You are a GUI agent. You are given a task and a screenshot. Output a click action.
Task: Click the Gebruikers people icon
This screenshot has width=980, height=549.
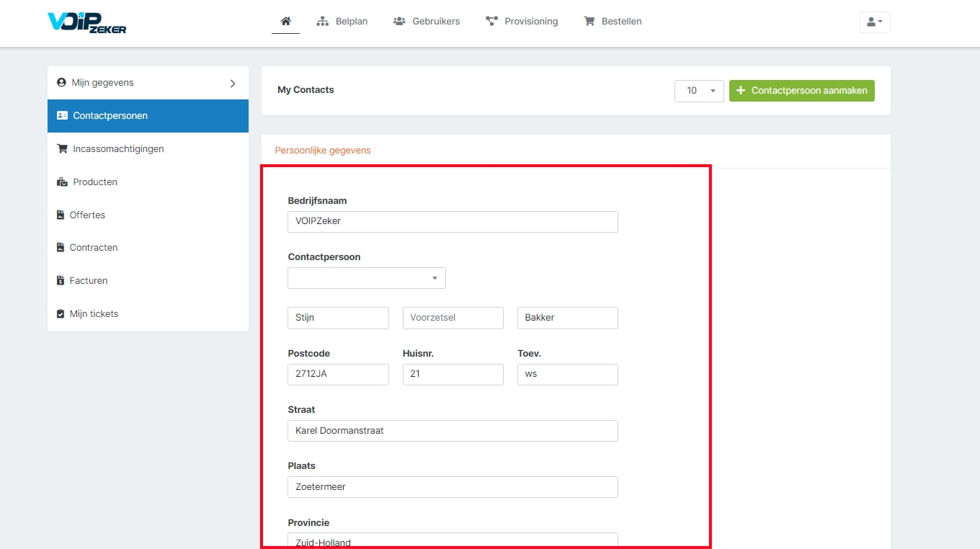point(399,22)
